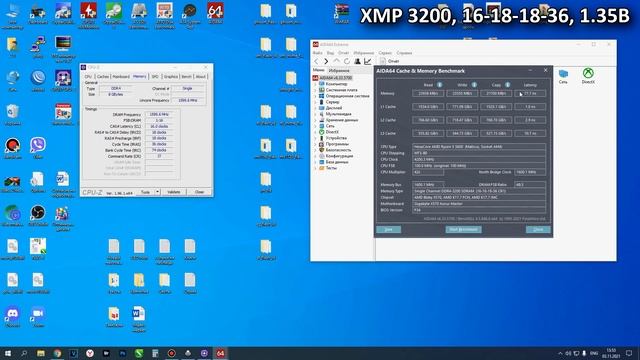The image size is (640, 360).
Task: Switch to the SPD tab in CPU-Z
Action: tap(155, 77)
